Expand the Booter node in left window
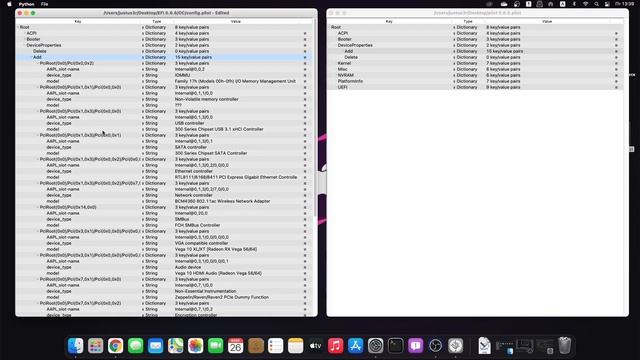The image size is (640, 360). click(24, 39)
